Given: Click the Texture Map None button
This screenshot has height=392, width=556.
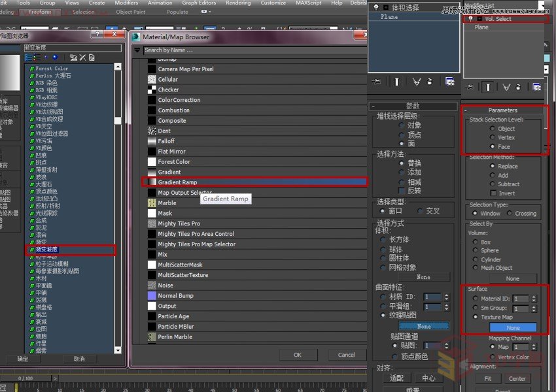Looking at the screenshot, I should 513,328.
